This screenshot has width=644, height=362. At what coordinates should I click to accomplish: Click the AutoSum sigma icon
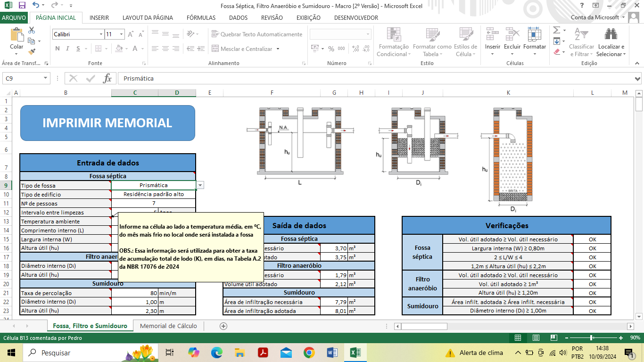(556, 30)
